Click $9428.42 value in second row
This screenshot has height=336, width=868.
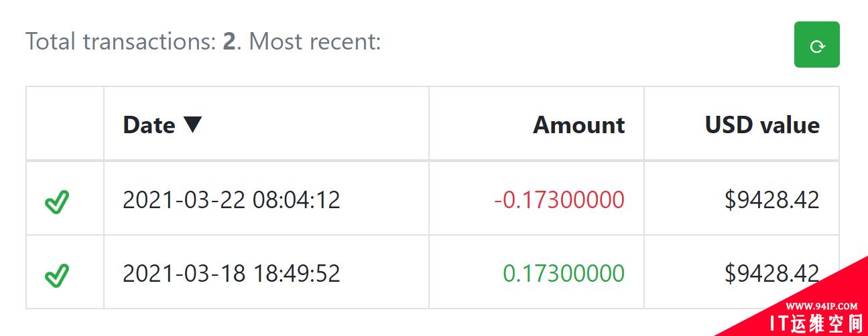tap(772, 273)
